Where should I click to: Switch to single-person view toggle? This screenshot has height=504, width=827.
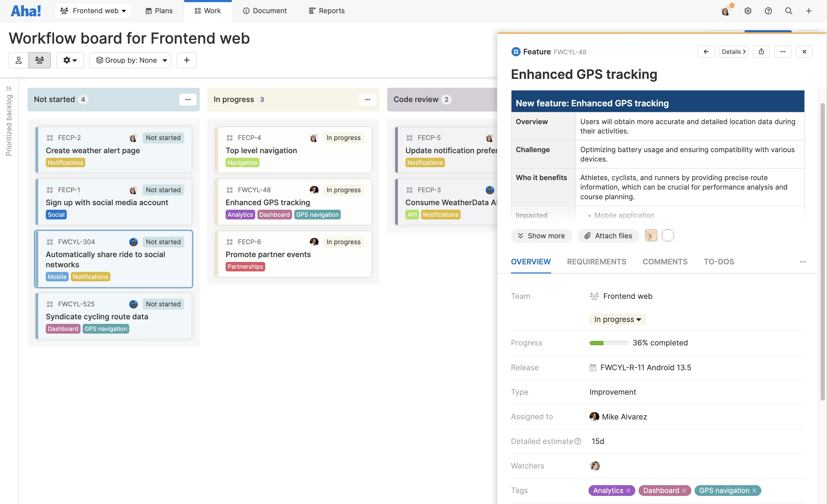tap(19, 60)
